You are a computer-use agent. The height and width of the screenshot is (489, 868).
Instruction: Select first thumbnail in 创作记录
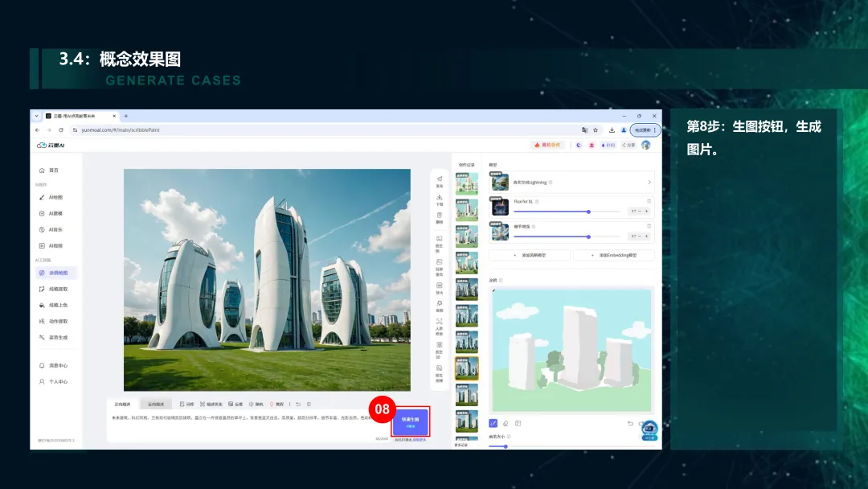(x=467, y=183)
